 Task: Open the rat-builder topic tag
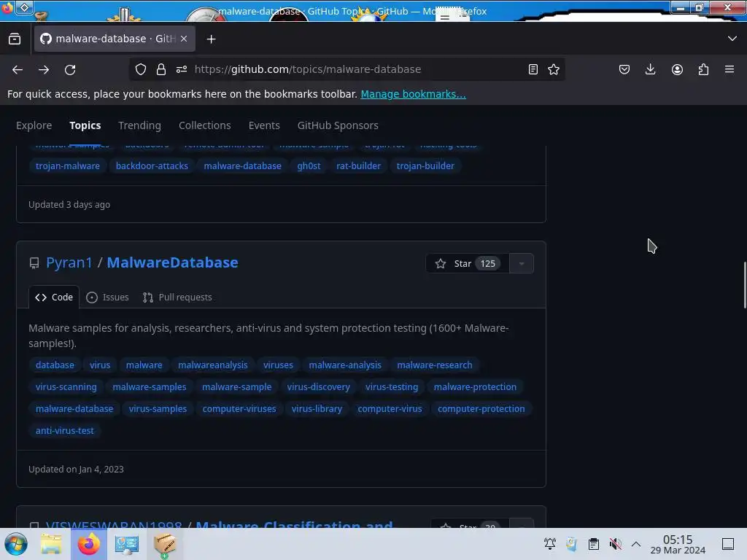point(359,166)
